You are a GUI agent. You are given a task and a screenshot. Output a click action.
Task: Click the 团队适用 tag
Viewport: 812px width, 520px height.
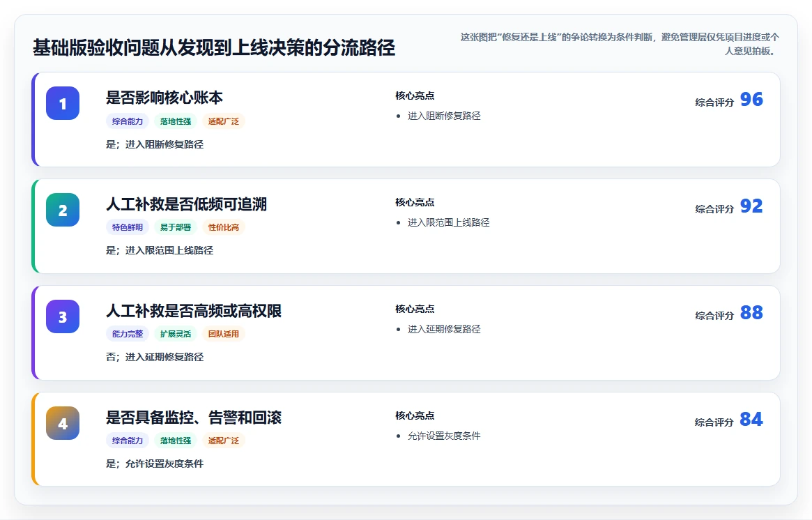(224, 334)
